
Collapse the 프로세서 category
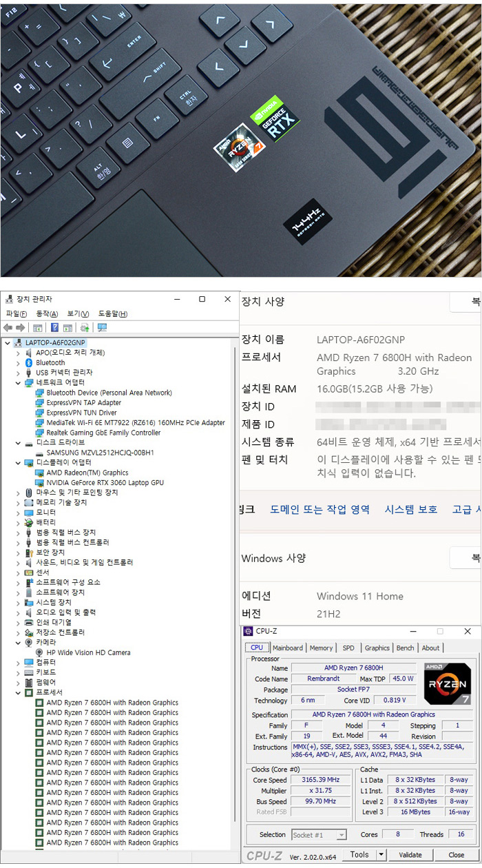18,692
